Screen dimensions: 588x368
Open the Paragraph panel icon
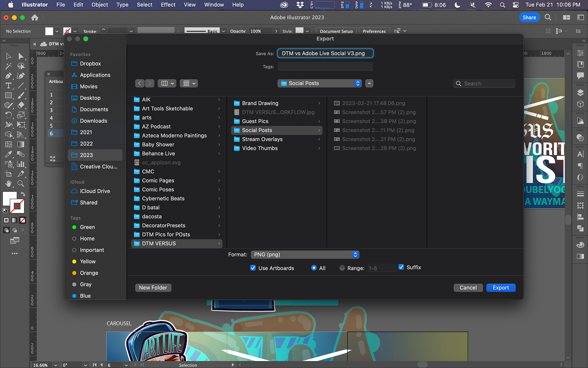pos(580,166)
